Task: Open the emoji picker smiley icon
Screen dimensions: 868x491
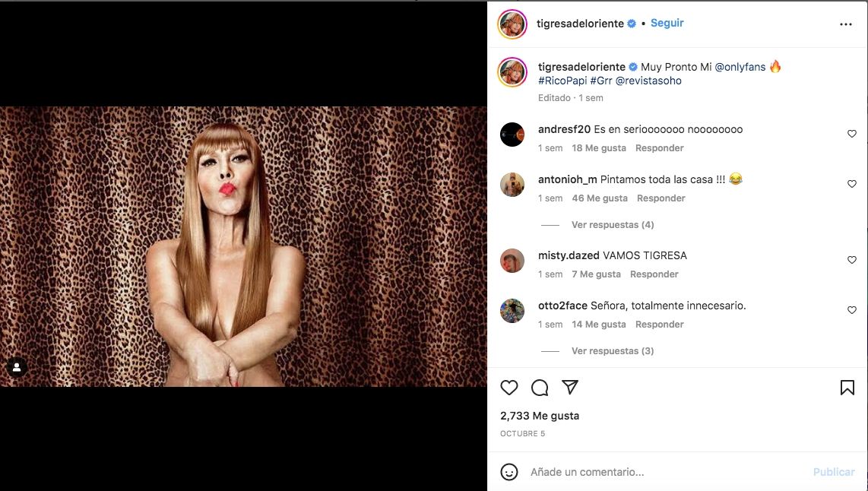Action: click(x=509, y=472)
